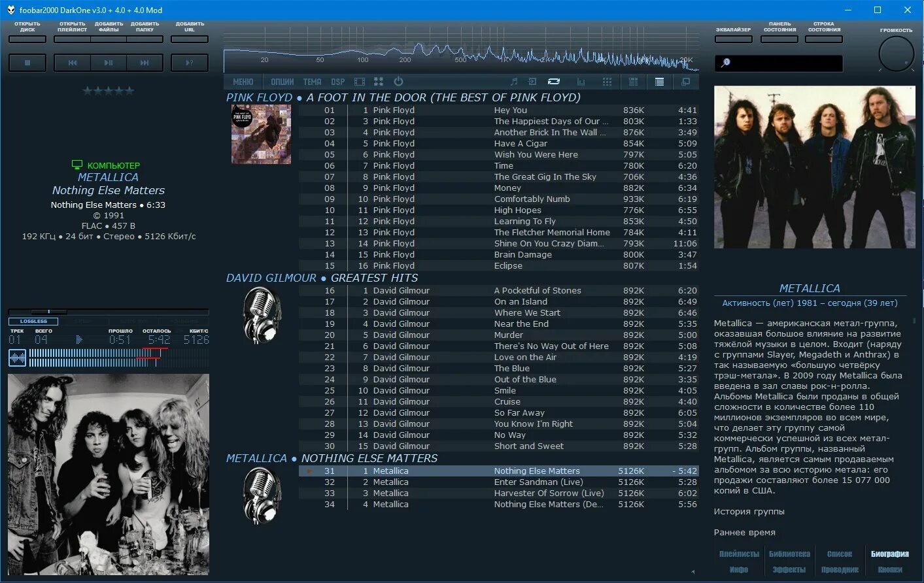Viewport: 924px width, 583px height.
Task: Click the Metallica black-and-white album art
Action: pyautogui.click(x=109, y=475)
